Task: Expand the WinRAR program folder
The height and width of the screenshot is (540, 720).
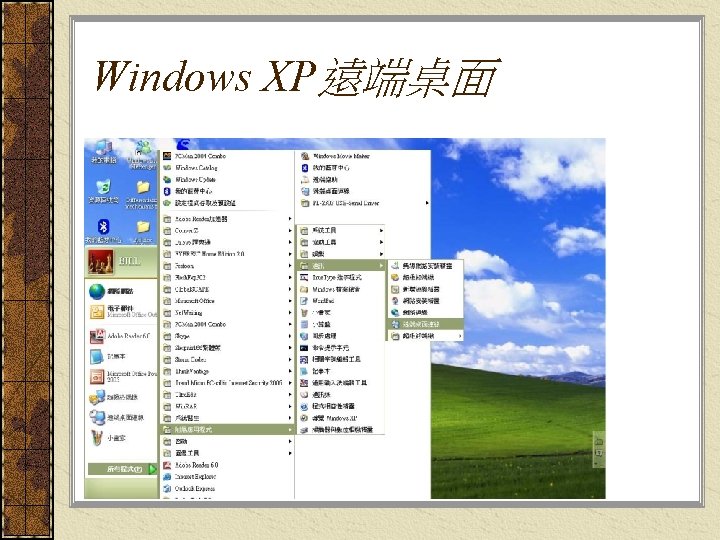Action: tap(228, 406)
